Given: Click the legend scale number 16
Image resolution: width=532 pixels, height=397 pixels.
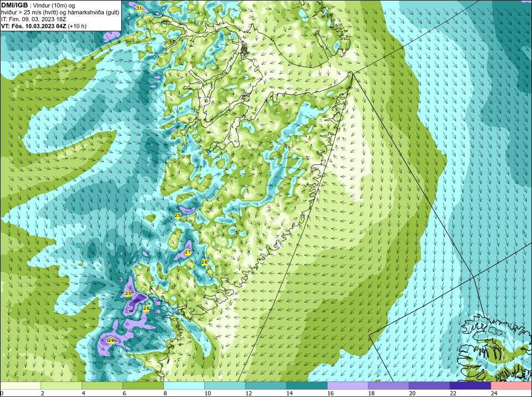Looking at the screenshot, I should [x=330, y=393].
